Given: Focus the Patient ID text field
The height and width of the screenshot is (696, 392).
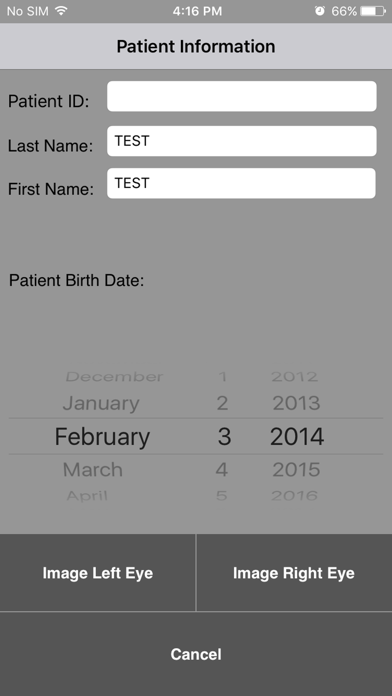Looking at the screenshot, I should pyautogui.click(x=242, y=96).
